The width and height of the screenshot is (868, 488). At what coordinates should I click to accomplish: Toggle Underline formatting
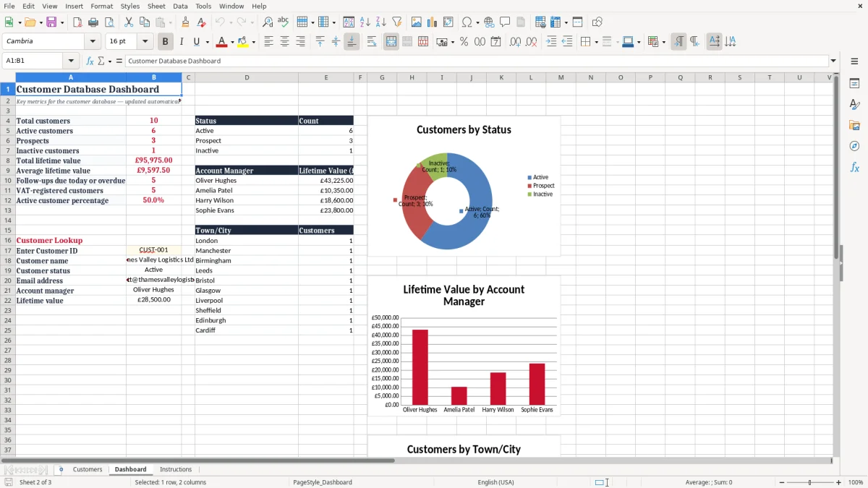[x=197, y=42]
